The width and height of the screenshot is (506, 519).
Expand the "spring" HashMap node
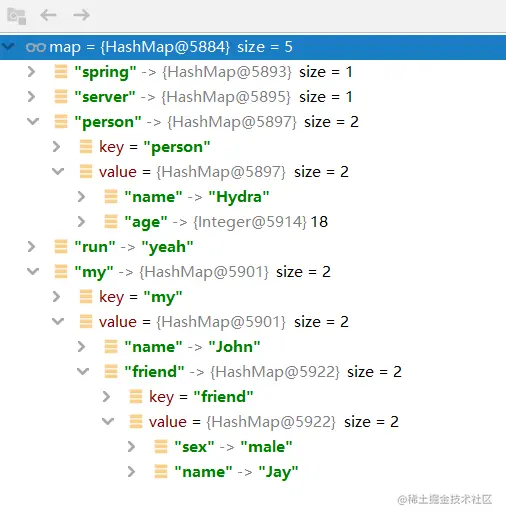(x=31, y=72)
